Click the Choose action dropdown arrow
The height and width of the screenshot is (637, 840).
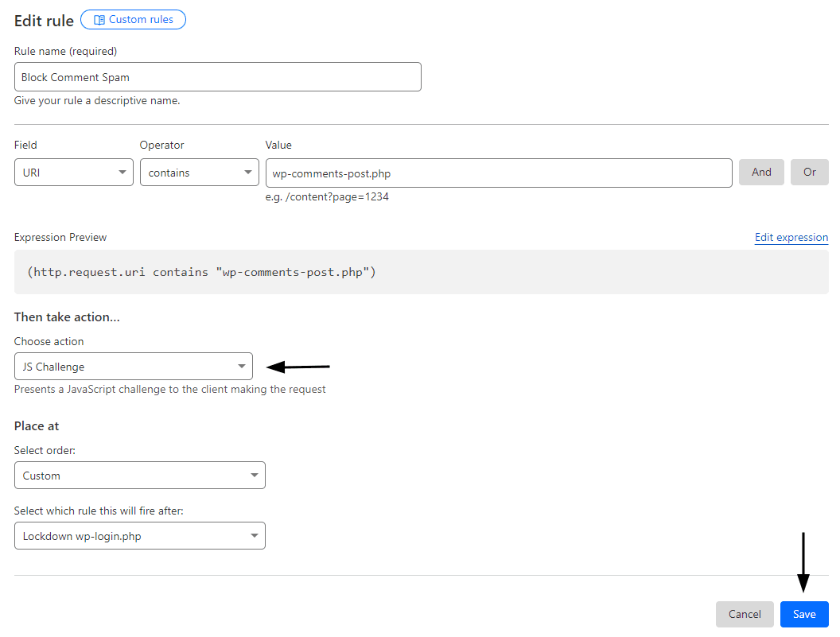tap(242, 366)
